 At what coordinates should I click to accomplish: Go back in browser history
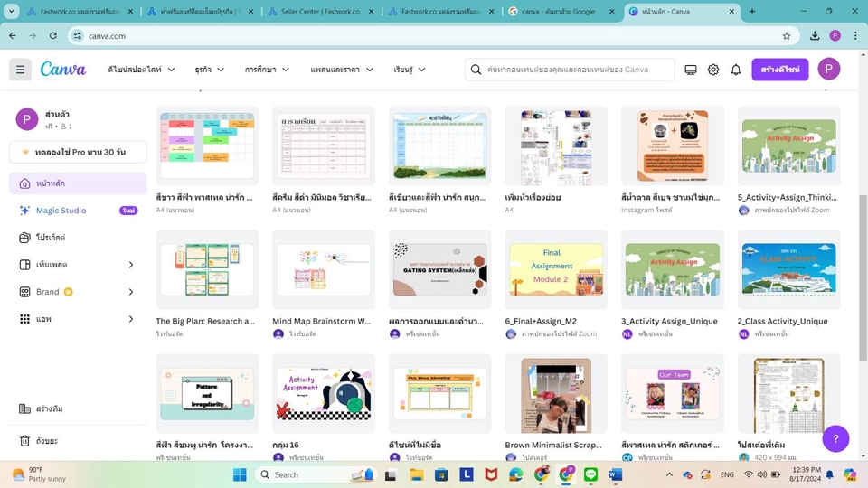(x=12, y=36)
